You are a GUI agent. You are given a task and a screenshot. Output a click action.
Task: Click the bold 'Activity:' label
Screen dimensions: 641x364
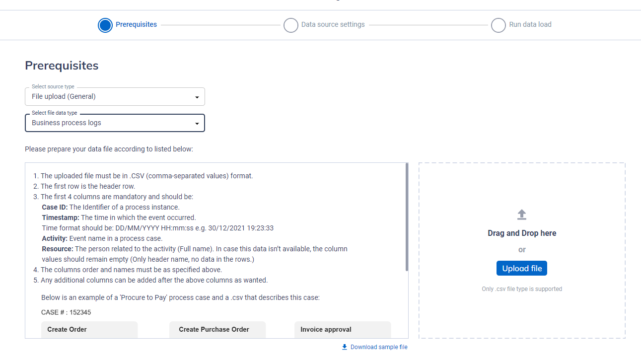55,238
